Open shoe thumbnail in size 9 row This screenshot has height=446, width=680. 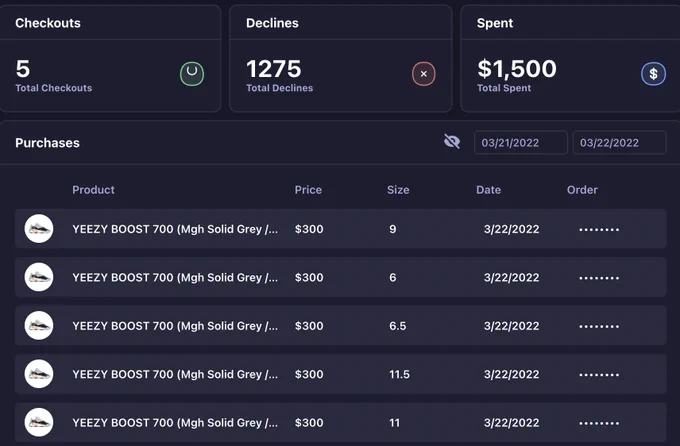[39, 229]
